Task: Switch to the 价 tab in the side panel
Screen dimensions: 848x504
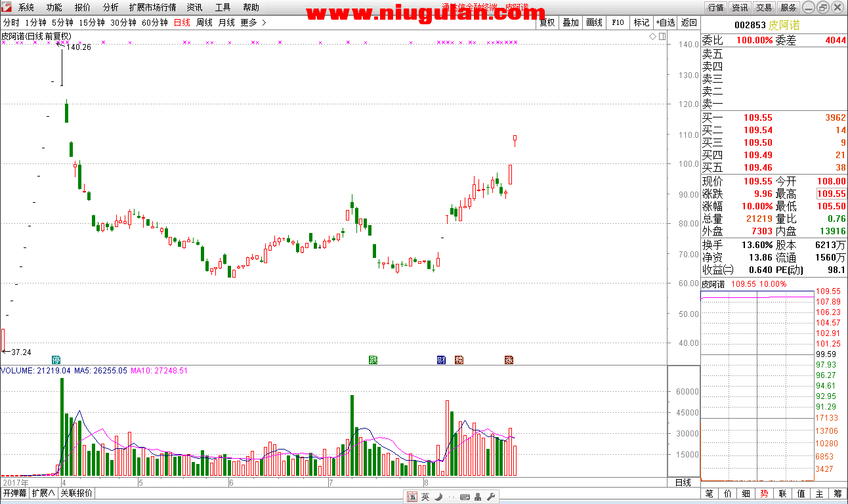Action: click(728, 493)
